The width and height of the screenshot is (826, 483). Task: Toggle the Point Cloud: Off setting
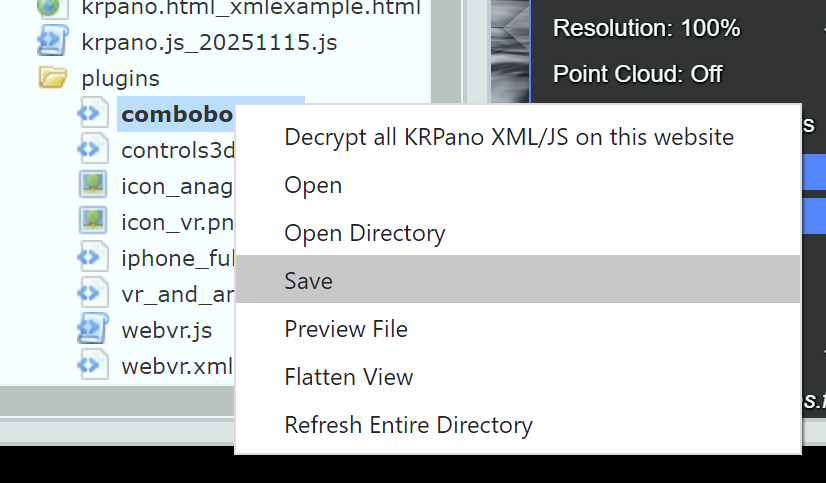point(637,74)
